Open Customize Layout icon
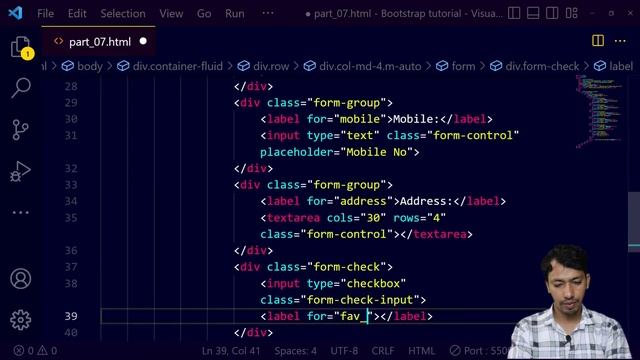 (x=571, y=13)
